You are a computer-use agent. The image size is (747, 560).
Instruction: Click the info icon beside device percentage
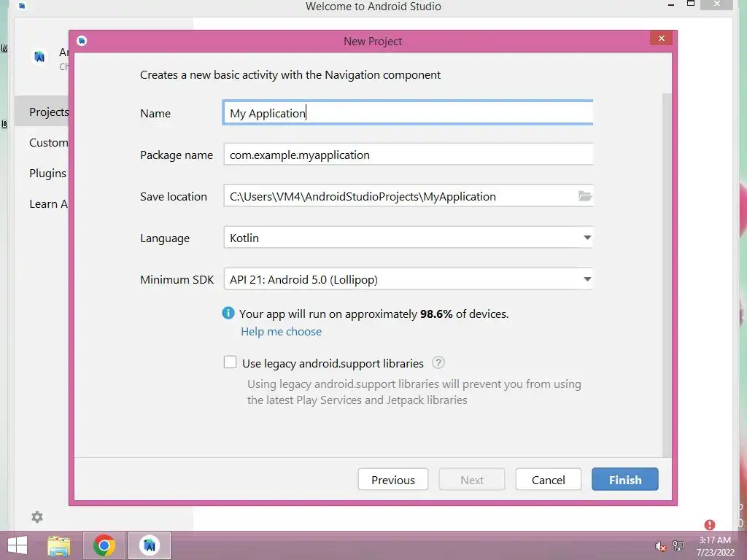pyautogui.click(x=228, y=314)
